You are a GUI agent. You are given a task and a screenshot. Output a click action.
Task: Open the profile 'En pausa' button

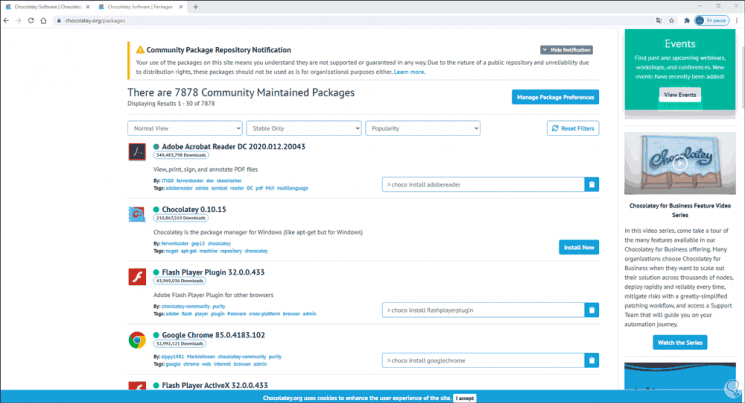(x=712, y=20)
